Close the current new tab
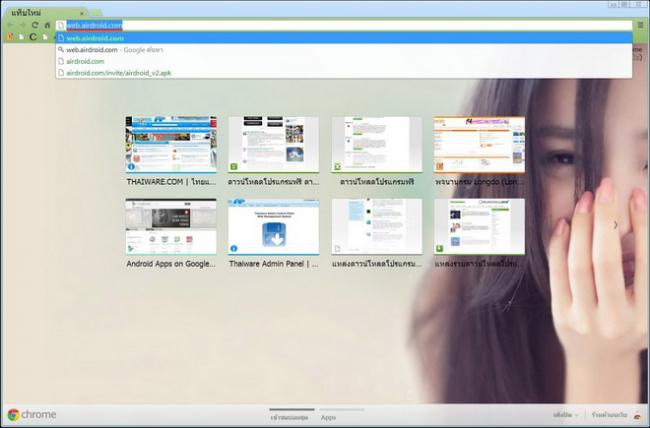 pyautogui.click(x=82, y=13)
